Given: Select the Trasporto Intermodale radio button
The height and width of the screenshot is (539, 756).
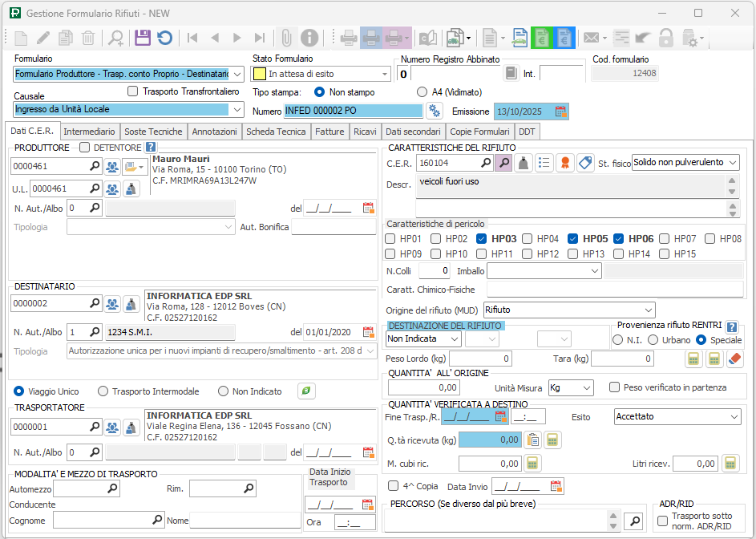Looking at the screenshot, I should pos(103,391).
